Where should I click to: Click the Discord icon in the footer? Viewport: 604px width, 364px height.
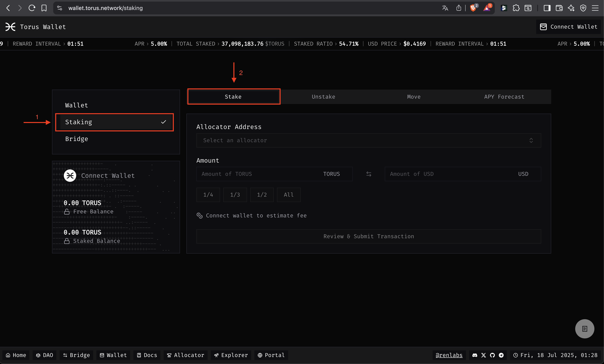[x=475, y=355]
